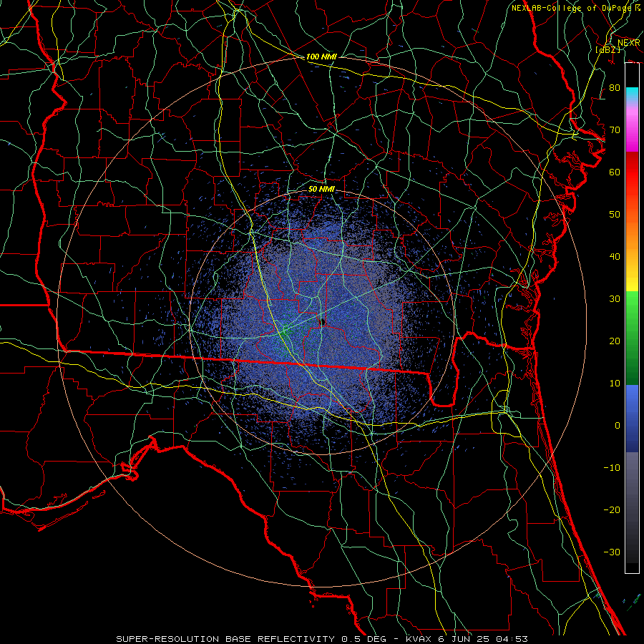This screenshot has height=644, width=644.
Task: Click the 70 value on the color scale
Action: [x=615, y=130]
